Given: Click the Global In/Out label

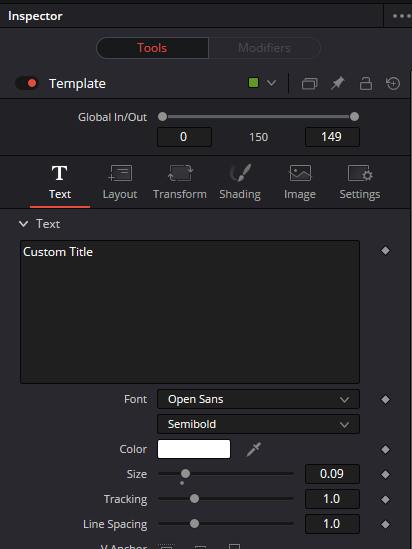Looking at the screenshot, I should (112, 117).
